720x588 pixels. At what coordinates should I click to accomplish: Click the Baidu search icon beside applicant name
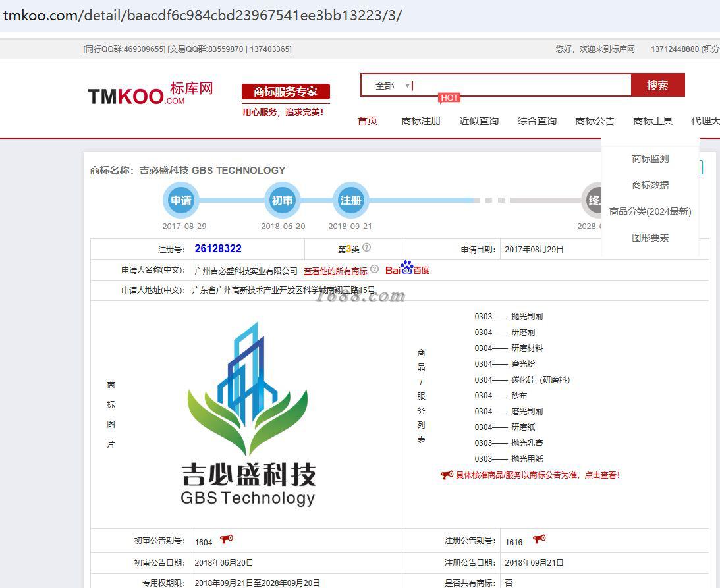pos(407,268)
